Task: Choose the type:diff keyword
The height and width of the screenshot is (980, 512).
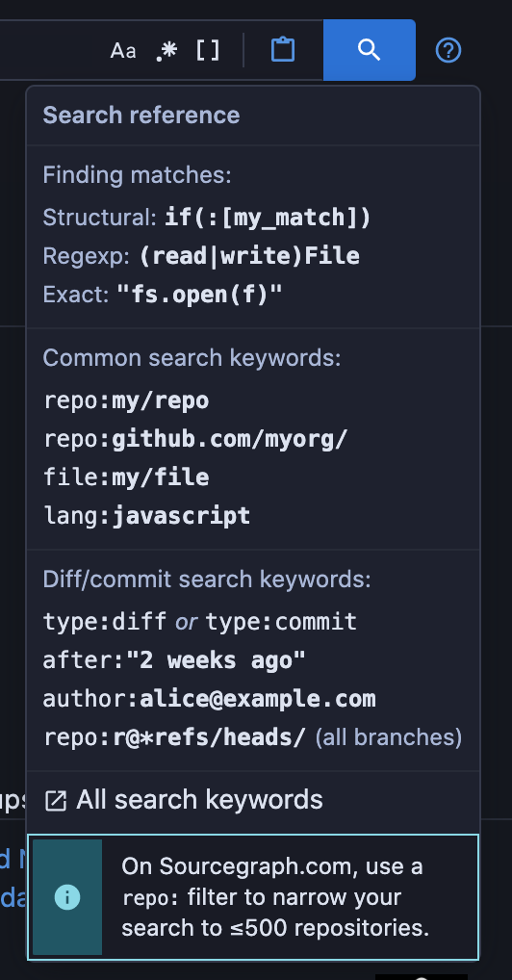Action: point(105,622)
